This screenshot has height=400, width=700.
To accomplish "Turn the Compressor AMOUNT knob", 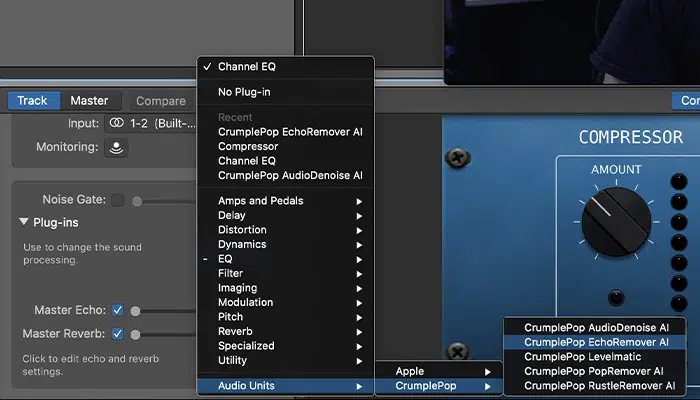I will 616,222.
